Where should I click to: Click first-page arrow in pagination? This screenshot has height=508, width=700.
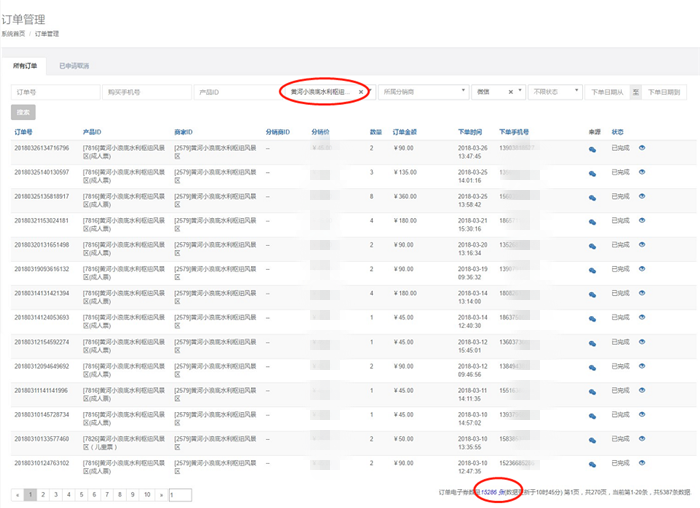point(18,495)
